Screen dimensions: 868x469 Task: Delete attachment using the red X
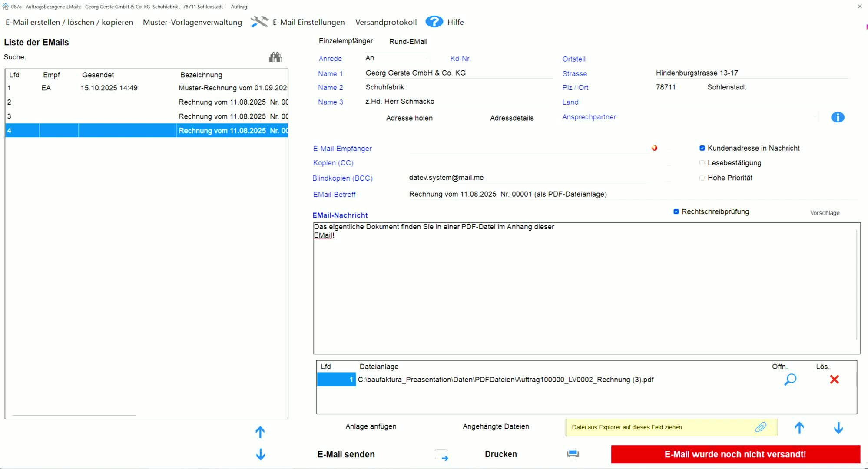point(834,380)
